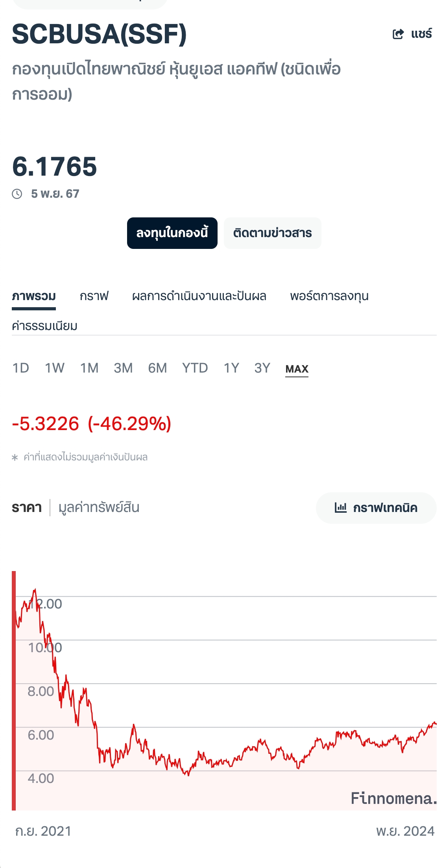Screen dimensions: 443x868
Task: Select the MAX time range
Action: tap(297, 369)
